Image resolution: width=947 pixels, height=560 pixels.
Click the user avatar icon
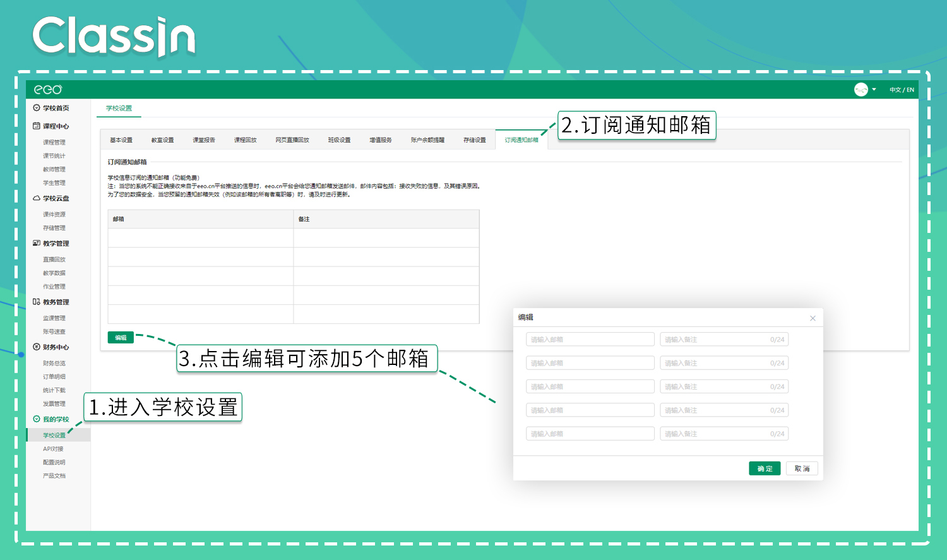pyautogui.click(x=861, y=90)
